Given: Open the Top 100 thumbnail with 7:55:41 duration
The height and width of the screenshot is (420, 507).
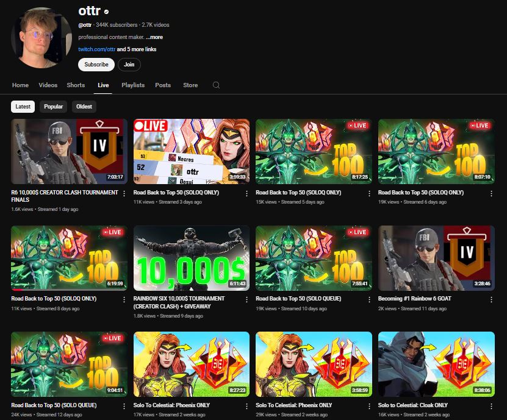Looking at the screenshot, I should click(x=314, y=258).
